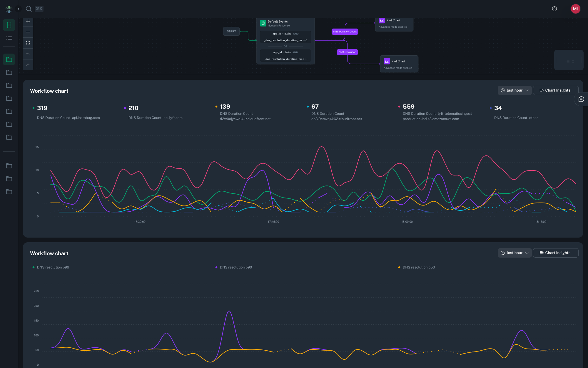Viewport: 588px width, 368px height.
Task: Expand the sidebar using the chevron near the logo
Action: (x=18, y=9)
